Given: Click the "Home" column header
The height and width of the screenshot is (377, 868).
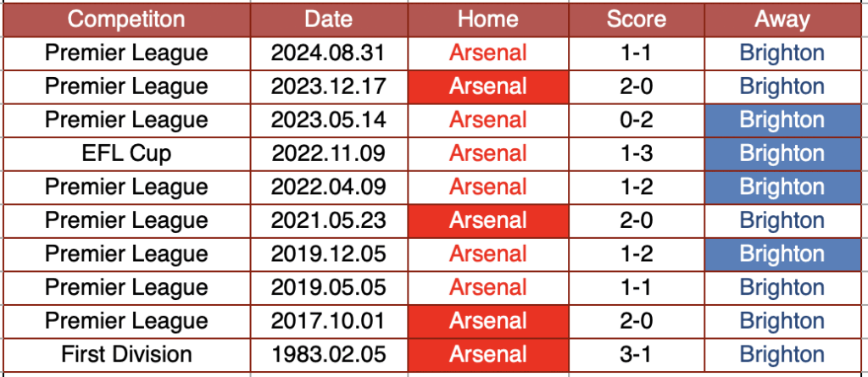Looking at the screenshot, I should [487, 19].
